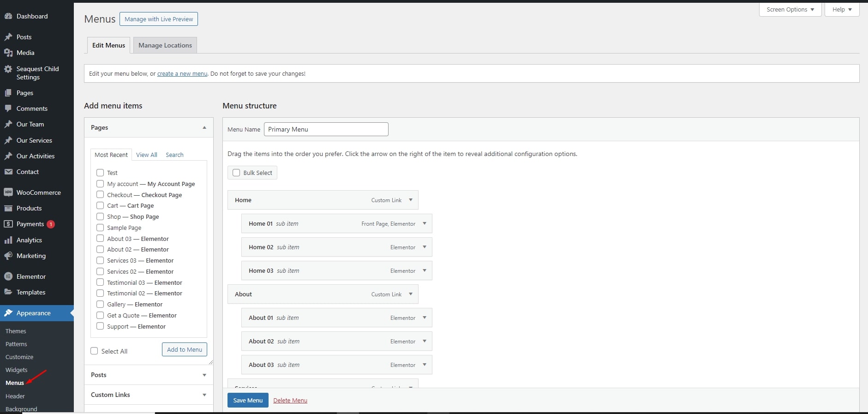
Task: Check the Test page checkbox
Action: tap(100, 173)
